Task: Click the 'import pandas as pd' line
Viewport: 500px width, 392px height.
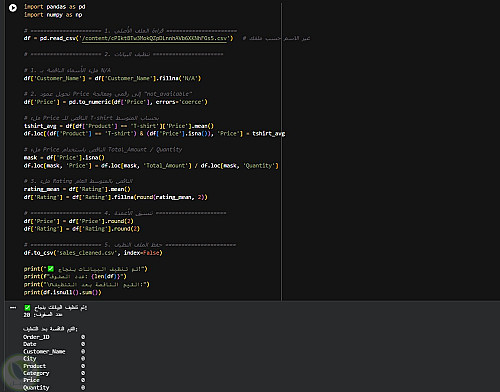Action: pyautogui.click(x=54, y=7)
